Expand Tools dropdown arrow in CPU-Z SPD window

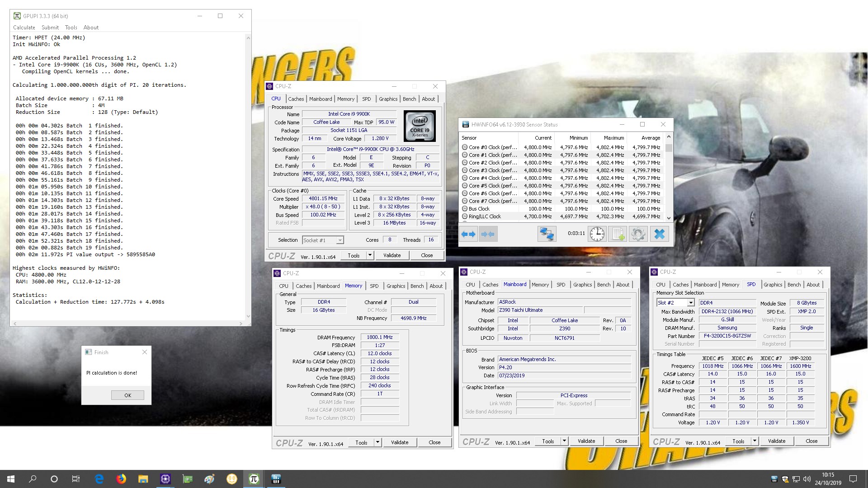[x=755, y=441]
